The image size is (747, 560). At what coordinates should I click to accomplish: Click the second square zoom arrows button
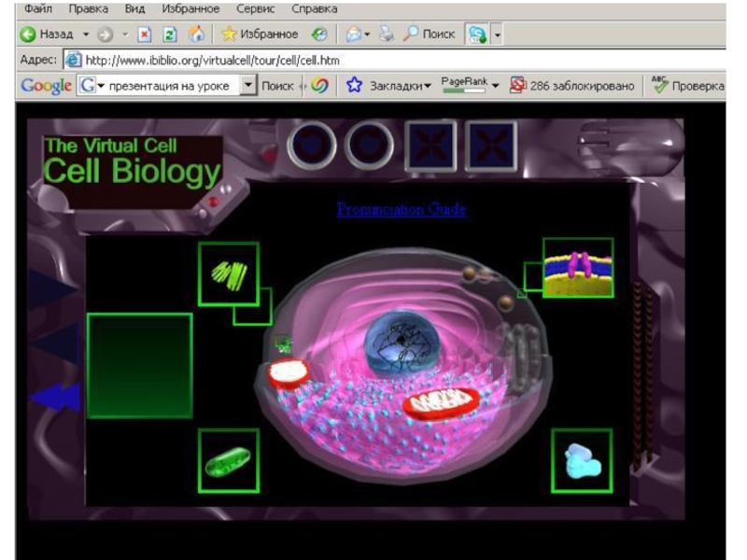tap(491, 146)
